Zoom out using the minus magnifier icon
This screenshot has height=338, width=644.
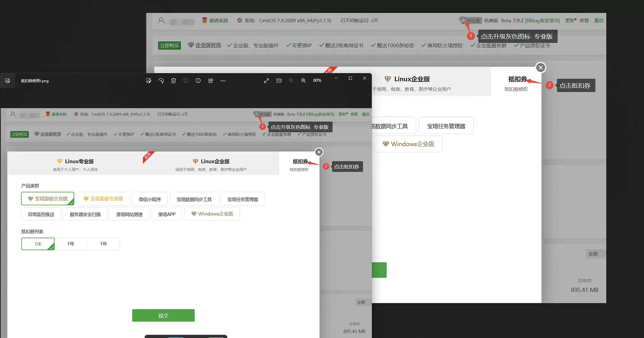pyautogui.click(x=291, y=81)
